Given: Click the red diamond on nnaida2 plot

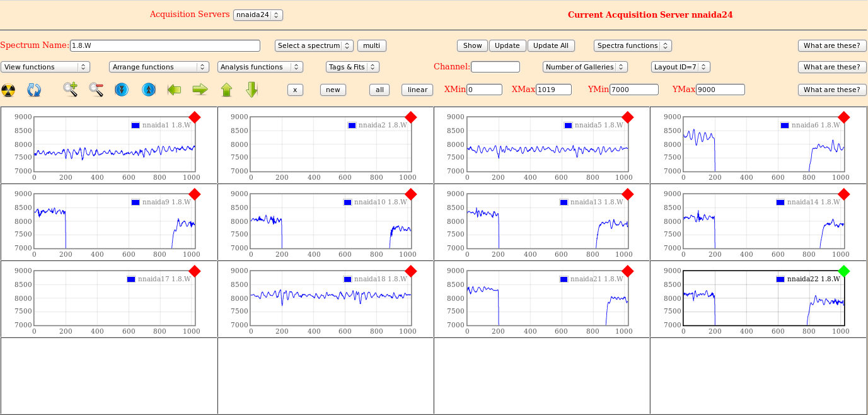Looking at the screenshot, I should pyautogui.click(x=411, y=117).
